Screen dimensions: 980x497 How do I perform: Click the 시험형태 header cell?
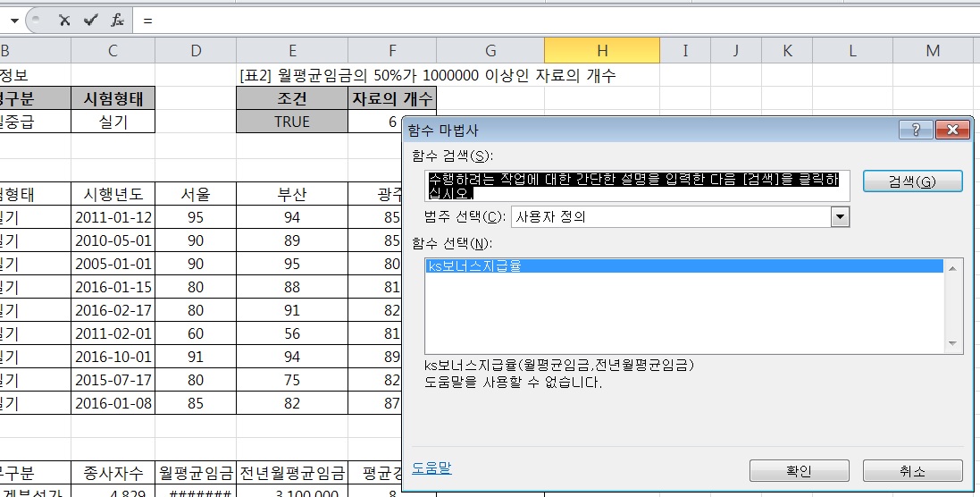pyautogui.click(x=113, y=98)
